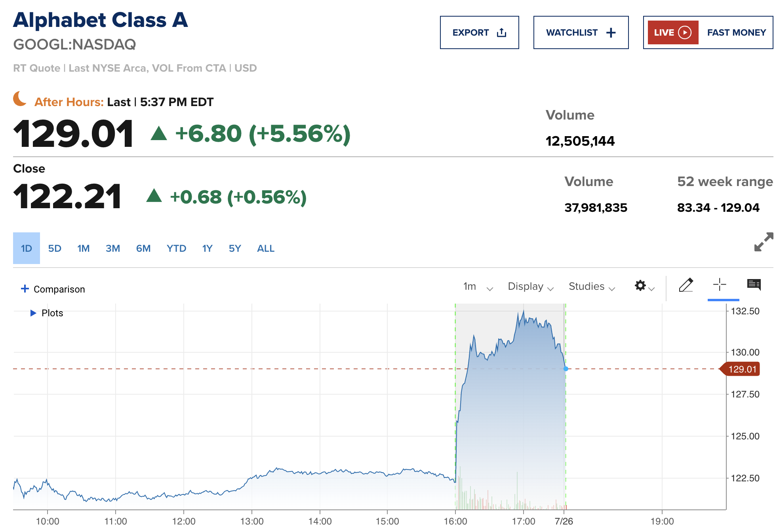Click the Fast Money link
This screenshot has width=777, height=532.
(736, 32)
